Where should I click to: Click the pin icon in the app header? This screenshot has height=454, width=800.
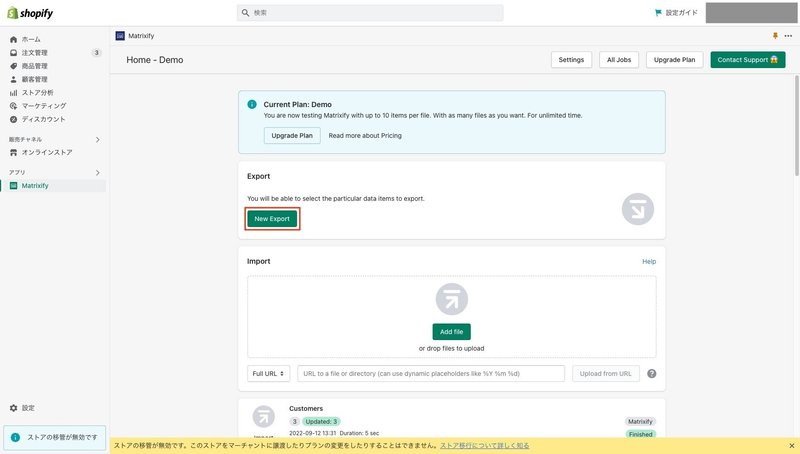[775, 36]
